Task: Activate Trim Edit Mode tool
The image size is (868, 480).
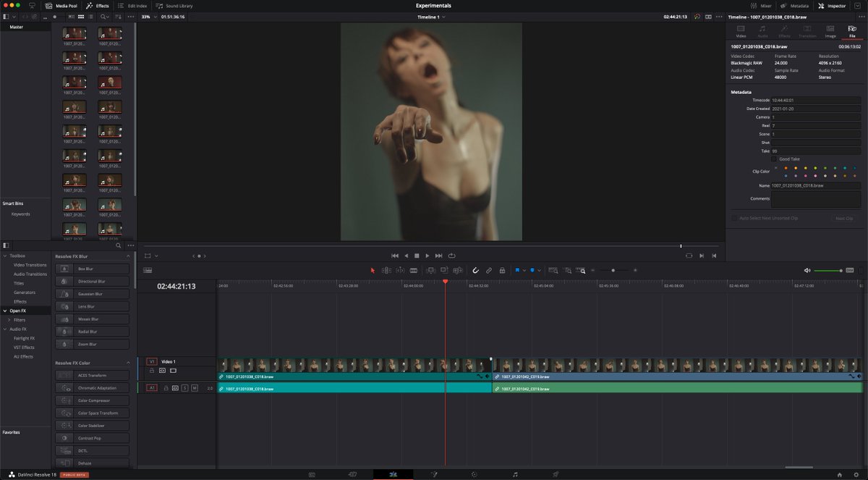Action: (x=386, y=270)
